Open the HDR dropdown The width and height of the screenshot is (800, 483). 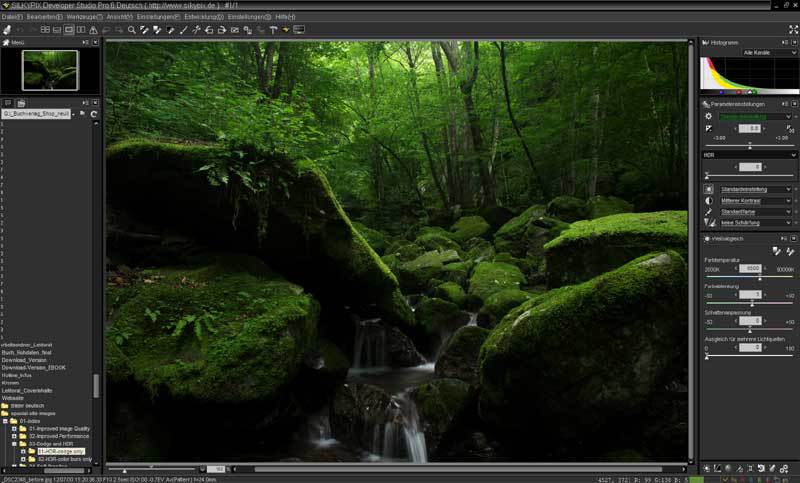[x=749, y=155]
